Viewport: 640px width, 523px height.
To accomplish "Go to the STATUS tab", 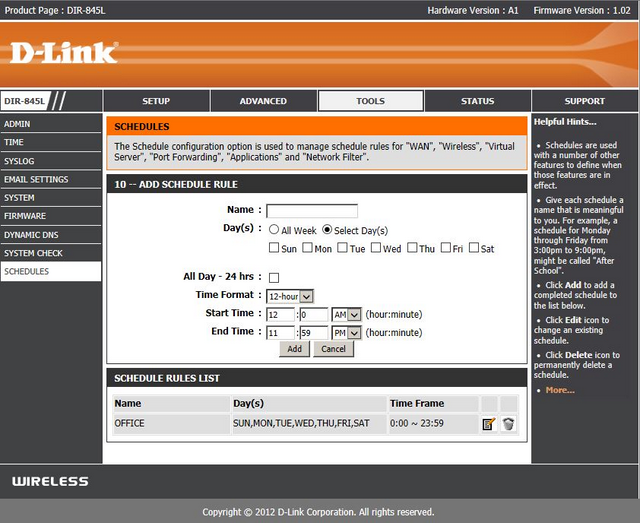I will [x=478, y=101].
